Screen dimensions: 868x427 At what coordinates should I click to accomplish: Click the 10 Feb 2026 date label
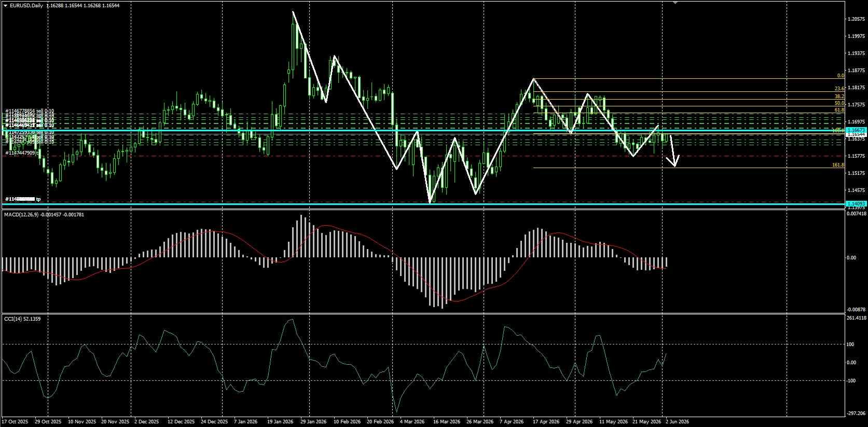click(347, 422)
